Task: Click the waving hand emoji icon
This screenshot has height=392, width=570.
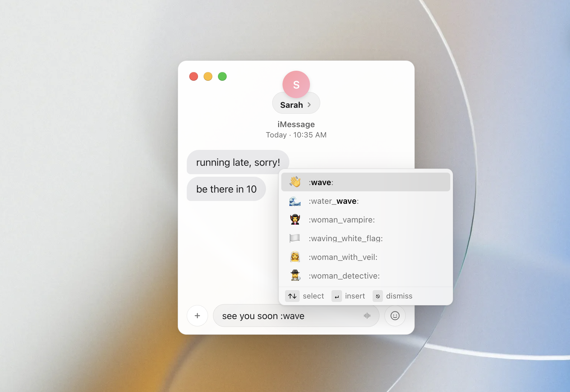Action: click(295, 182)
